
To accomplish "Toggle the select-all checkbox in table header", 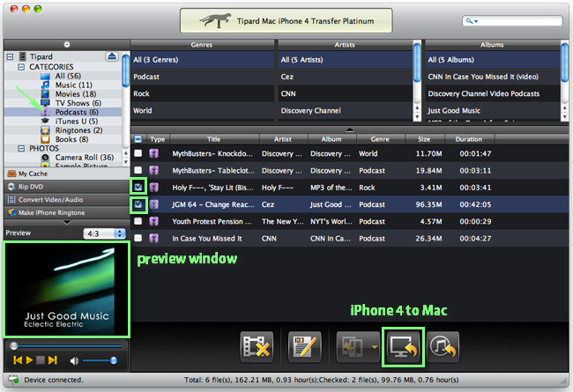I will (138, 139).
